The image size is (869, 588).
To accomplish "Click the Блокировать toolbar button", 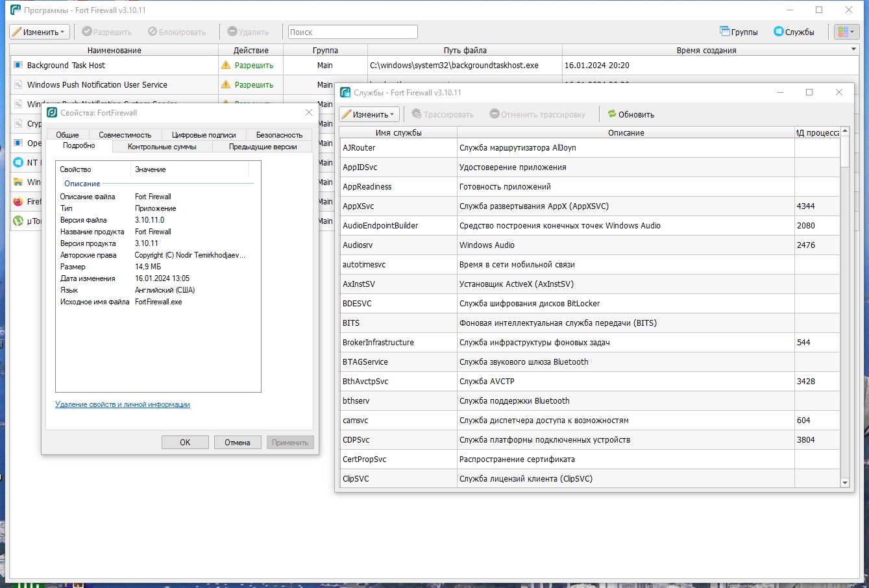I will (x=177, y=32).
